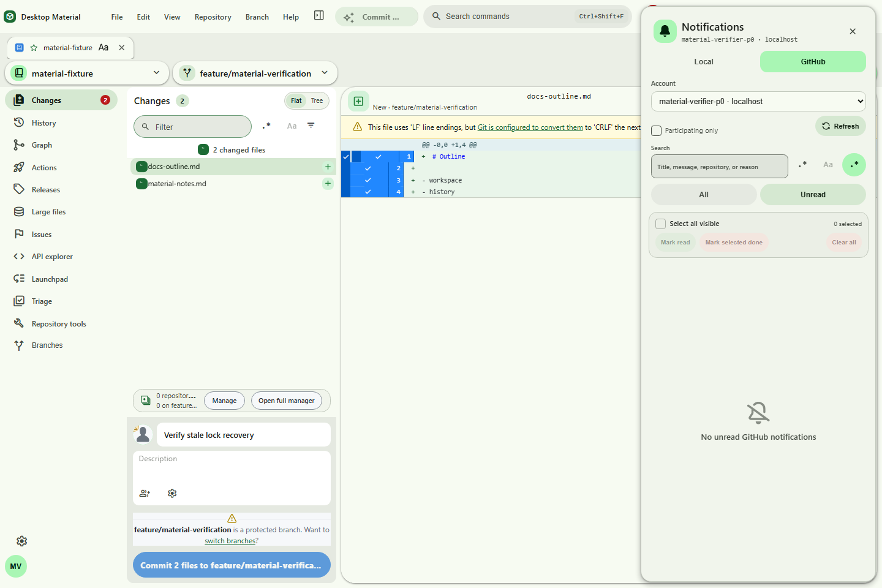Open the Branch menu
Image resolution: width=882 pixels, height=588 pixels.
(257, 17)
